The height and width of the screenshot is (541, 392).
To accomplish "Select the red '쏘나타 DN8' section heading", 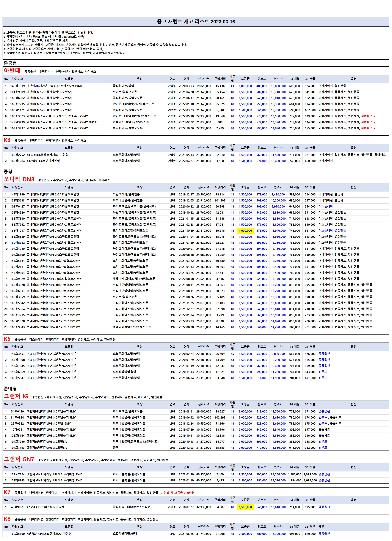I will (19, 179).
